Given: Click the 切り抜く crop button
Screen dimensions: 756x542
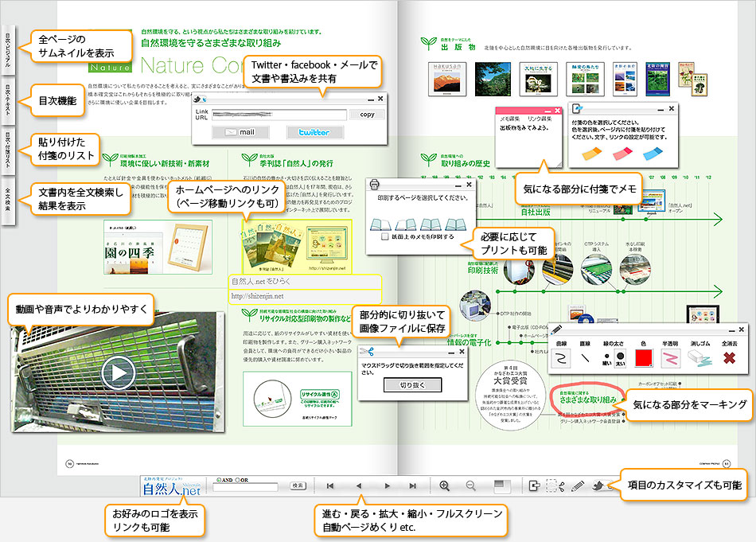Looking at the screenshot, I should [x=413, y=384].
